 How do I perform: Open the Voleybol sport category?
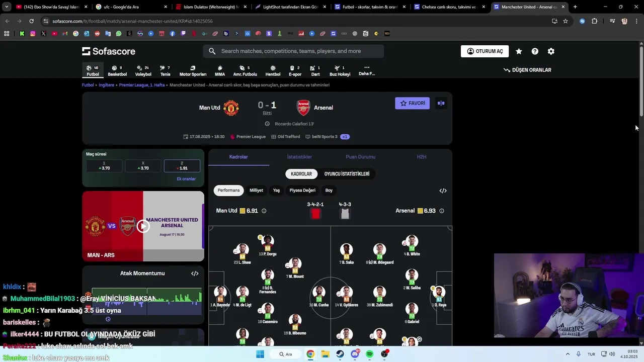pos(143,70)
